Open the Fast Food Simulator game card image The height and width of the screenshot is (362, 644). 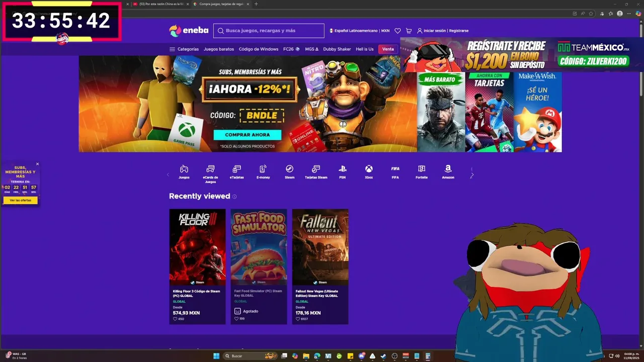(259, 247)
